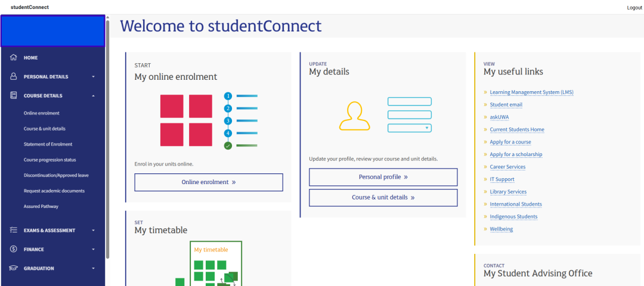This screenshot has width=644, height=286.
Task: Open Statement of Enrolment menu item
Action: (48, 144)
